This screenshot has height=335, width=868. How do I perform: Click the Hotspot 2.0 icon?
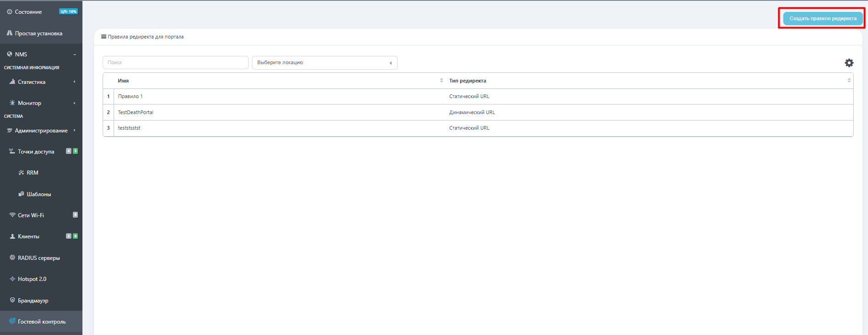[12, 279]
